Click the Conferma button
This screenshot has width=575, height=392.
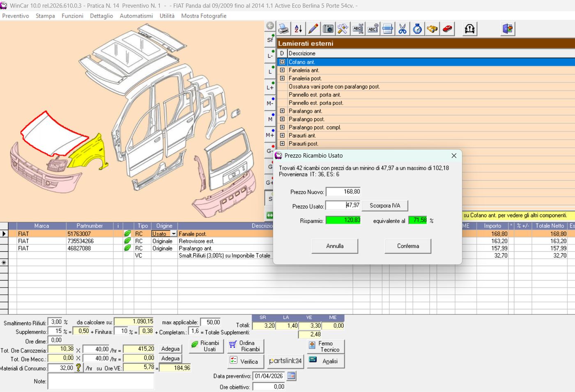coord(408,246)
